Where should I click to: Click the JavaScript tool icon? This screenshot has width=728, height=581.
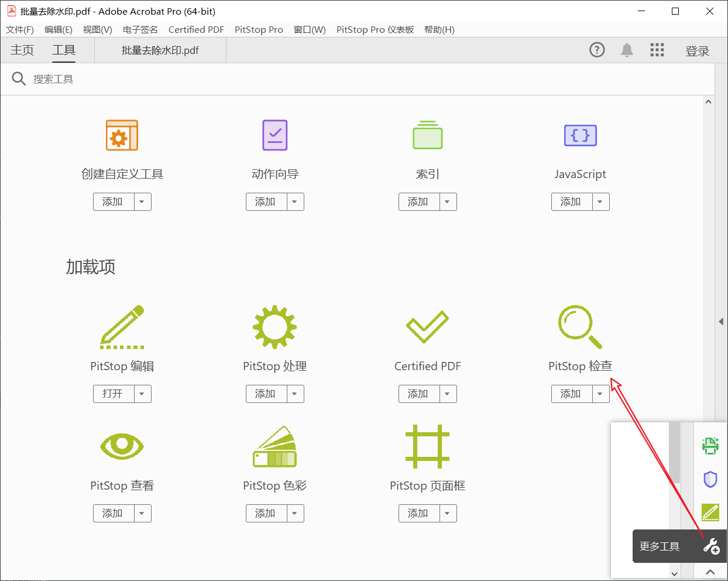click(580, 135)
